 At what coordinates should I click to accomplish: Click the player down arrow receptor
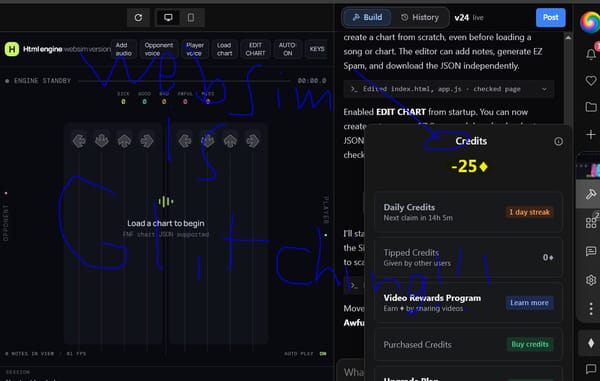(208, 141)
